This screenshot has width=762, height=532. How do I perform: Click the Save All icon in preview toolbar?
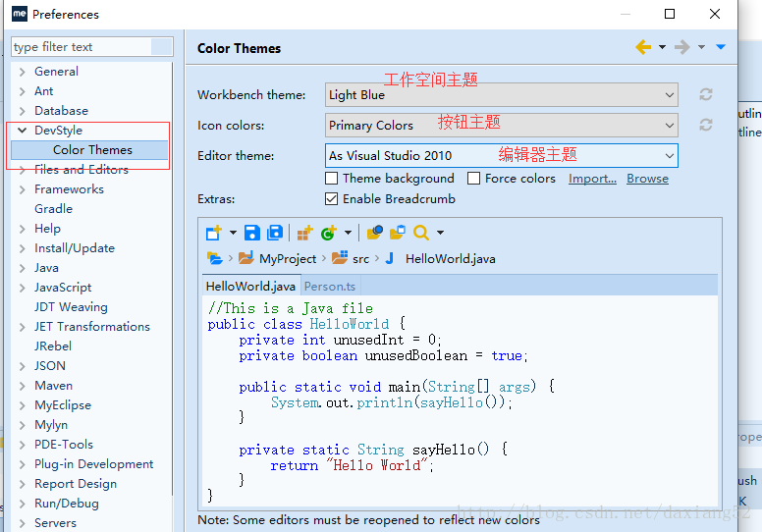275,233
